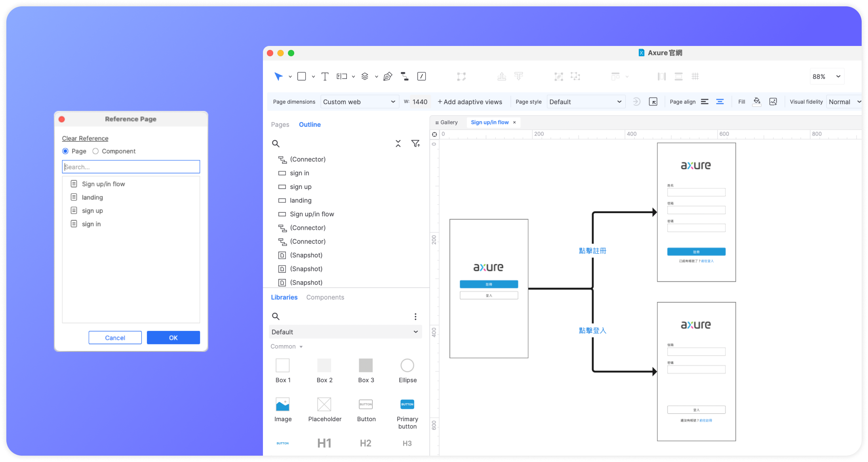Click Add adaptive views
Image resolution: width=868 pixels, height=462 pixels.
pyautogui.click(x=470, y=102)
